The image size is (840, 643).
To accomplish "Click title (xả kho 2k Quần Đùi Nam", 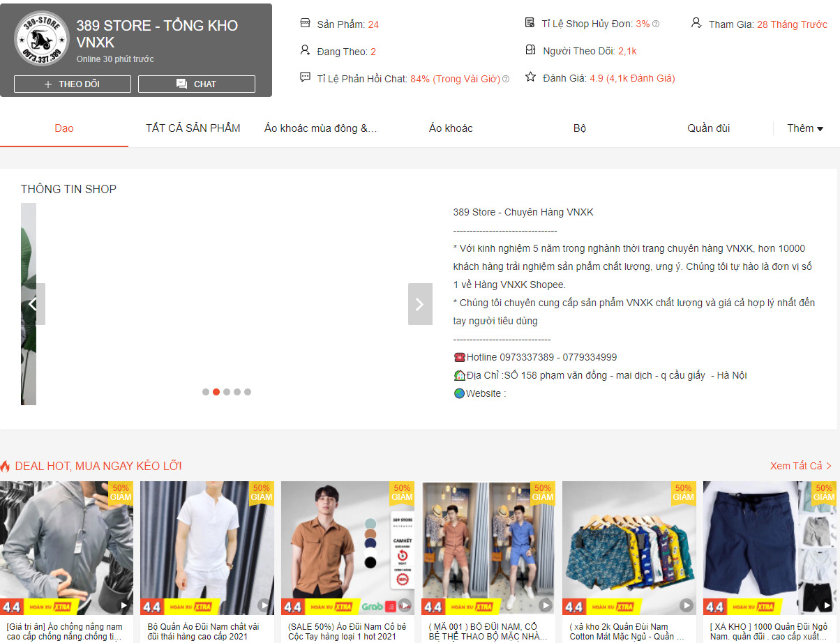I will click(627, 632).
